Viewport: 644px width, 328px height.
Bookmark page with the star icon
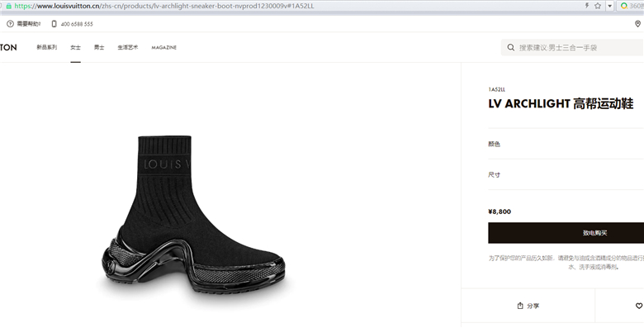click(x=598, y=6)
